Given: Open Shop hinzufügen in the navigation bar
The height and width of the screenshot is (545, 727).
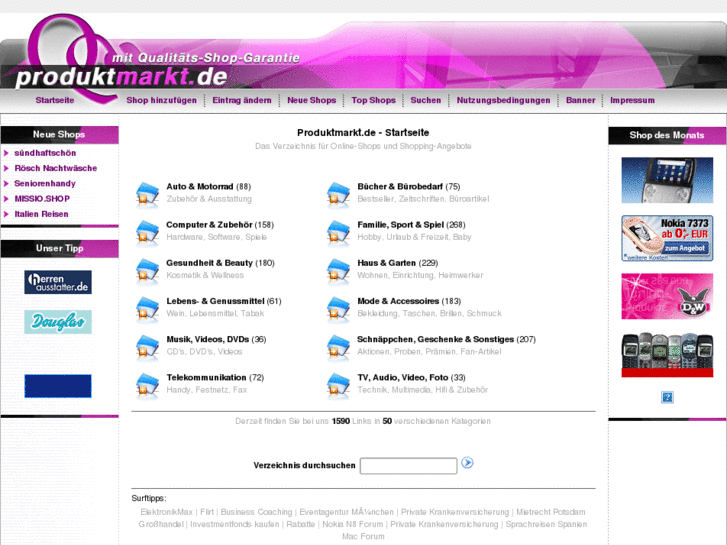Looking at the screenshot, I should tap(161, 100).
